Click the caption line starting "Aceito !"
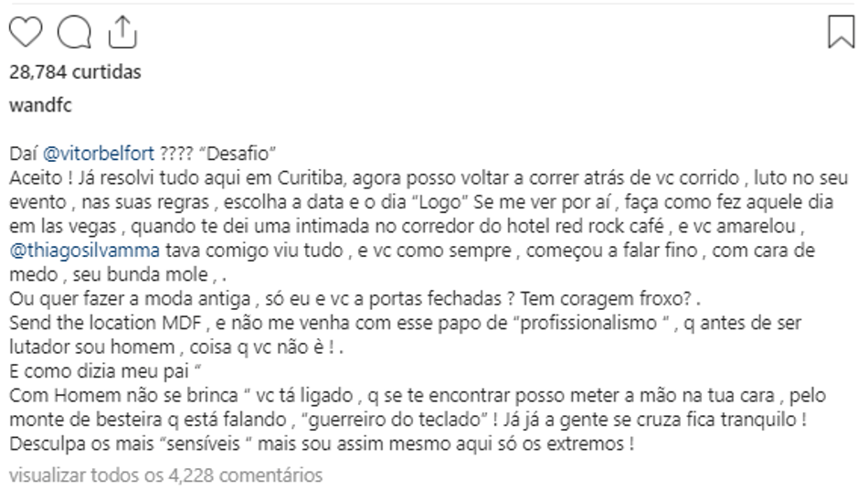Screen dimensions: 868x491 pos(429,178)
